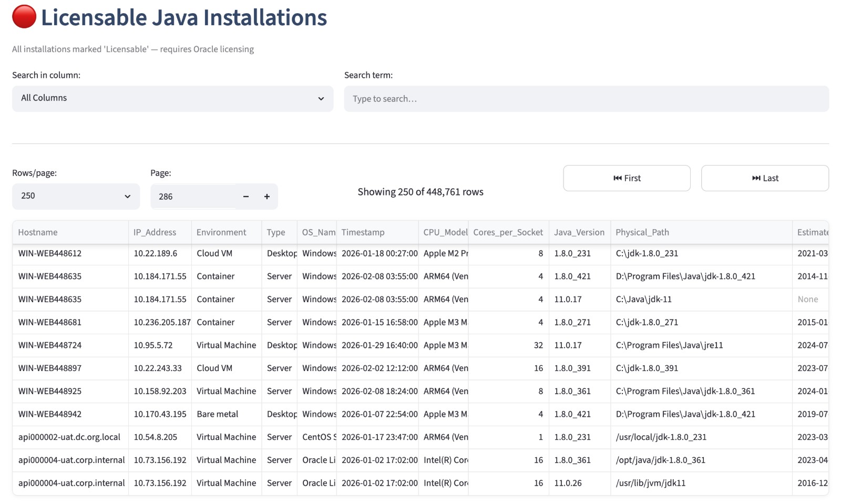Image resolution: width=841 pixels, height=504 pixels.
Task: Select the WIN-WEB448897 hostname cell
Action: click(x=70, y=368)
